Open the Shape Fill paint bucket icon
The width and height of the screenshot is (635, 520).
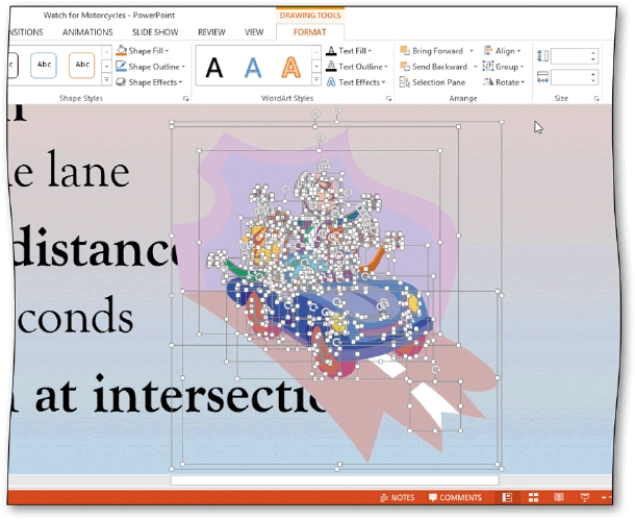[121, 51]
